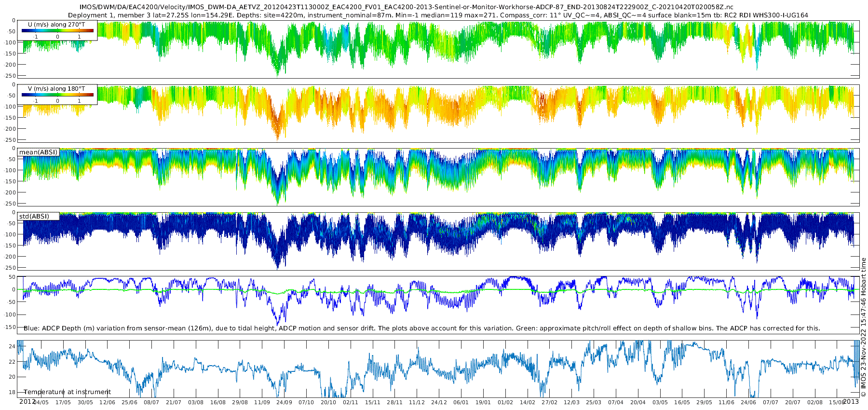This screenshot has height=410, width=868.
Task: Click the '07/10' date tick label
Action: pos(306,402)
